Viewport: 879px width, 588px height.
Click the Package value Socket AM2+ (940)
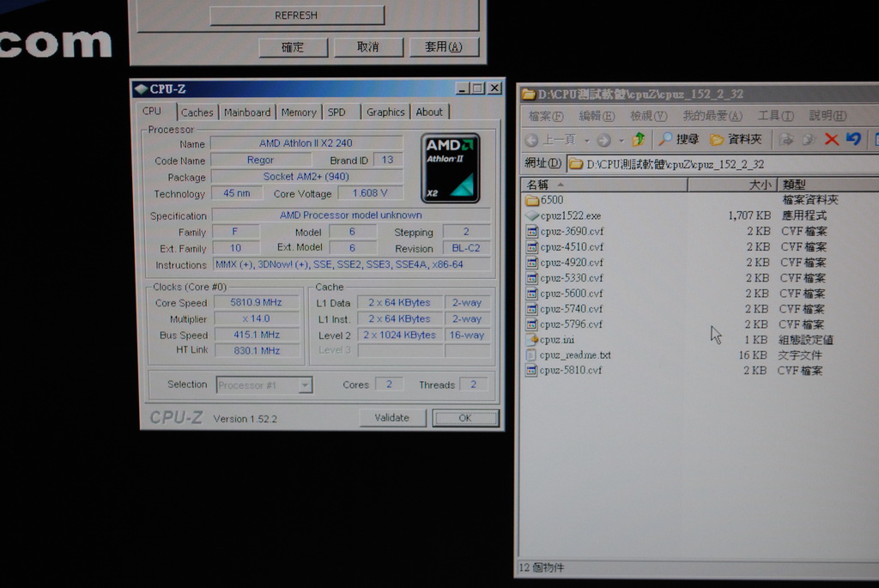click(x=306, y=177)
